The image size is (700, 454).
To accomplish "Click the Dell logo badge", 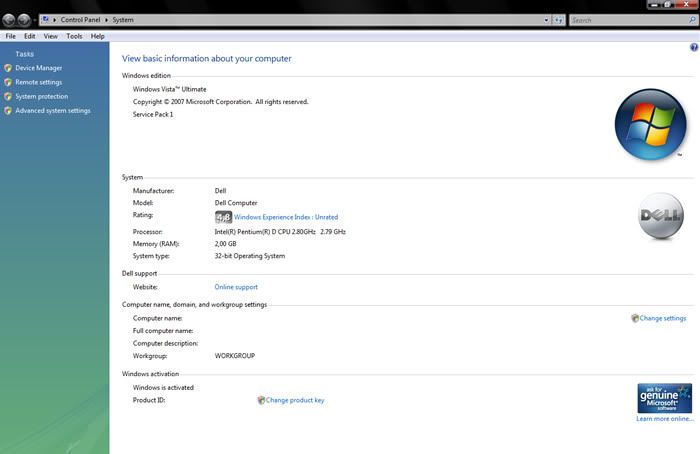I will [661, 216].
